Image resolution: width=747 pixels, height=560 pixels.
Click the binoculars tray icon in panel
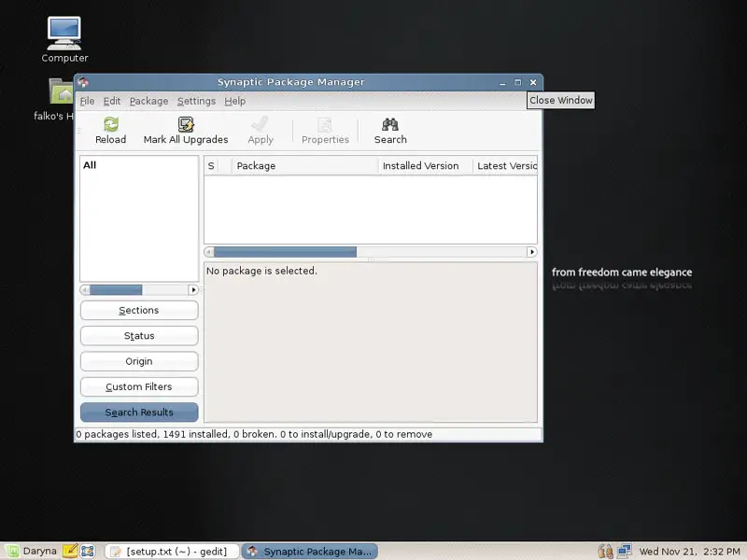(x=605, y=551)
